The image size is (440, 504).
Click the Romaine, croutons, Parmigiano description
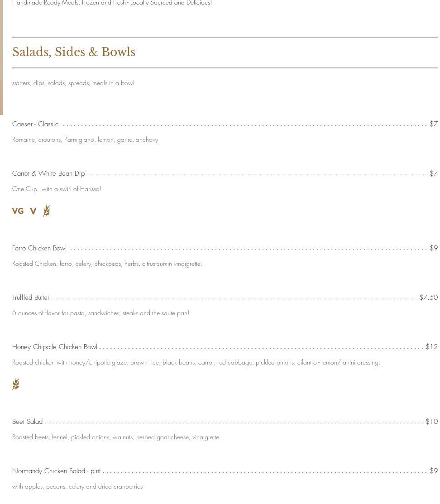(85, 139)
